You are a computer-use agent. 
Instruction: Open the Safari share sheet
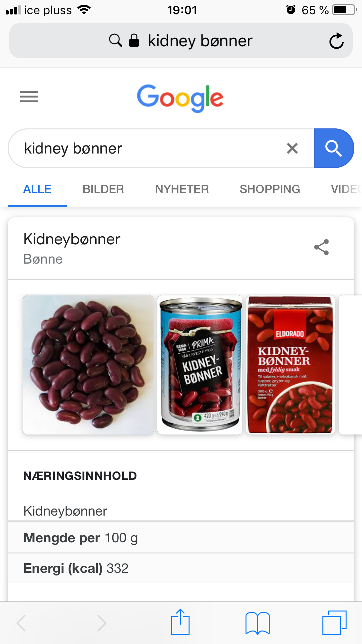180,622
